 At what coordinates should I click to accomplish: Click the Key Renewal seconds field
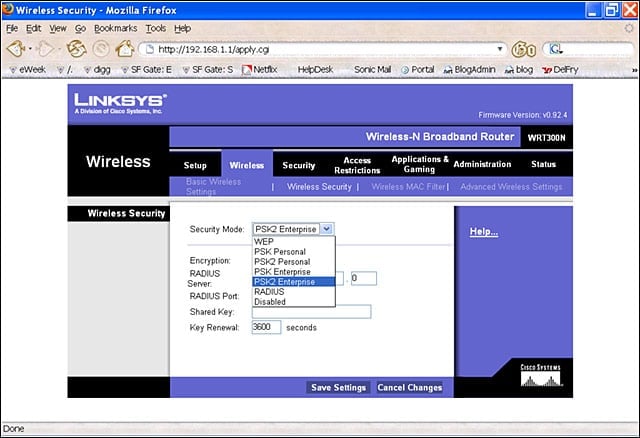pyautogui.click(x=266, y=327)
